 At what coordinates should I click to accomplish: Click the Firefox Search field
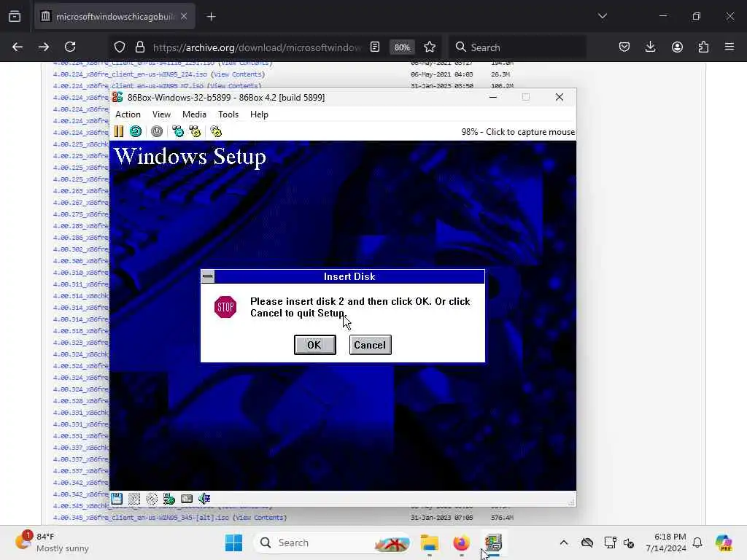[517, 47]
